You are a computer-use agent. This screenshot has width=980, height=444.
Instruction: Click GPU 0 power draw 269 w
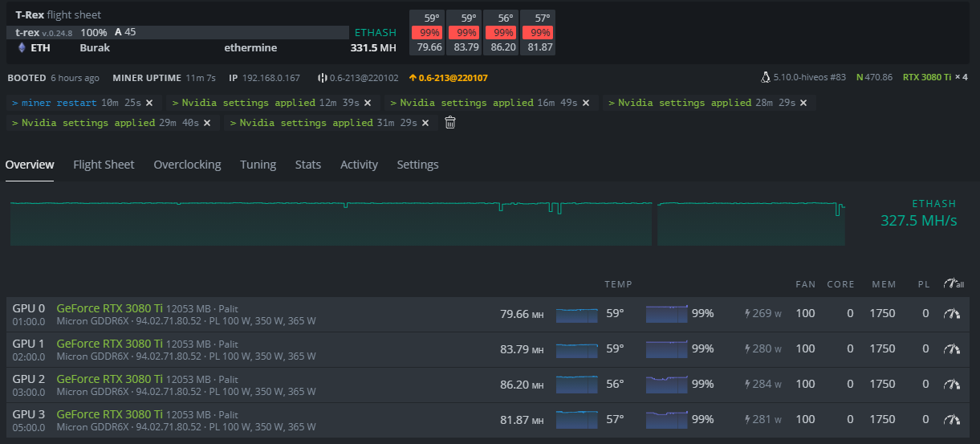pyautogui.click(x=763, y=314)
